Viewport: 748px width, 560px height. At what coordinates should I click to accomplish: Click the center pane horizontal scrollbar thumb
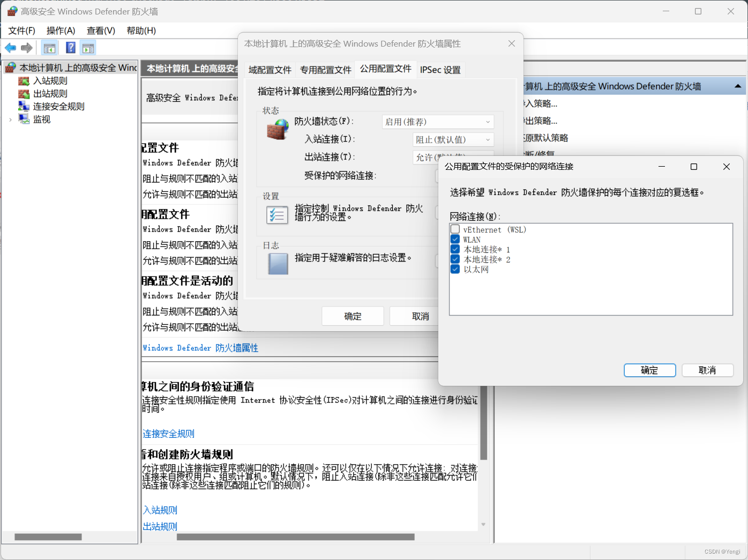pos(296,537)
